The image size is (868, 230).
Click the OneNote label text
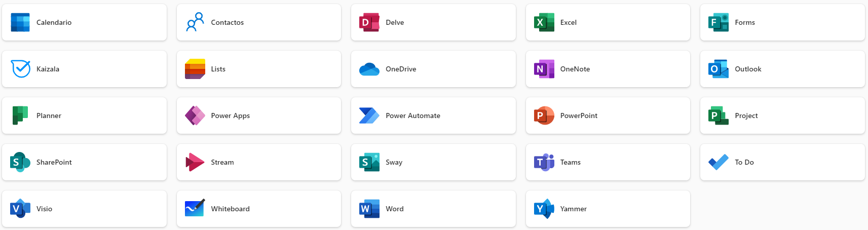click(x=575, y=69)
